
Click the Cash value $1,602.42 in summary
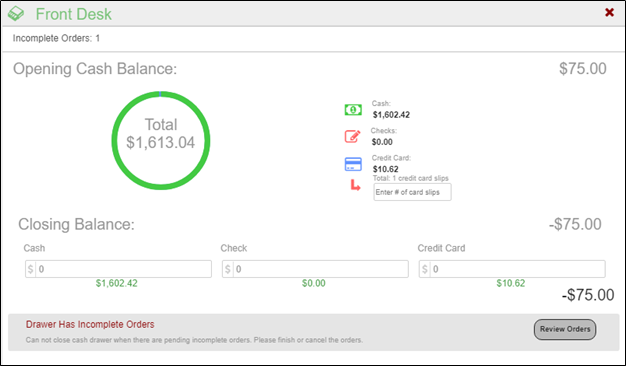tap(391, 115)
